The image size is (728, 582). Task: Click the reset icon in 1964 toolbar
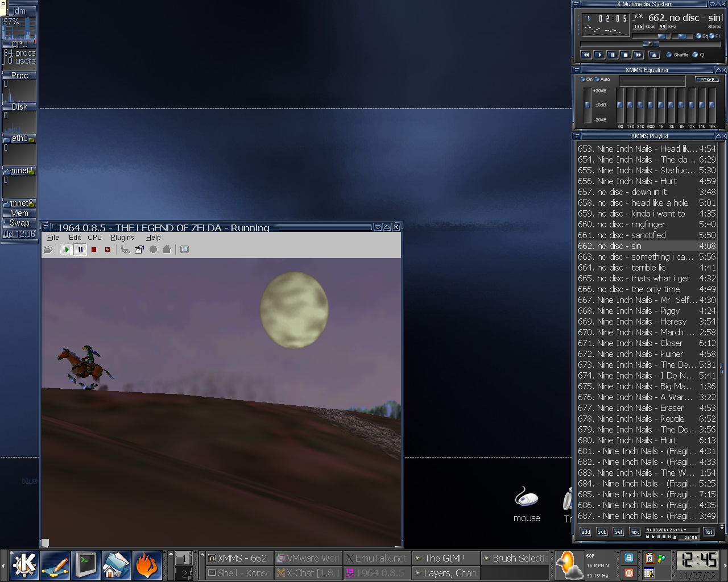[x=107, y=250]
